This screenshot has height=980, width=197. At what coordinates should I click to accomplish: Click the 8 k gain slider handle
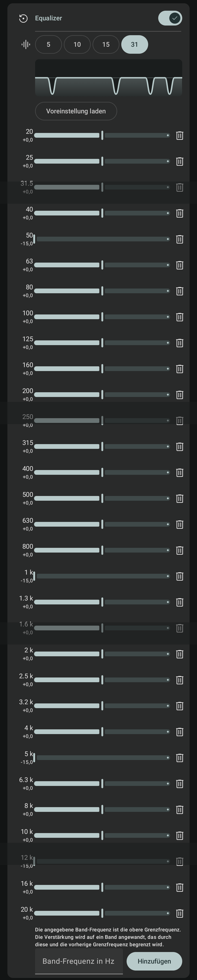(102, 810)
